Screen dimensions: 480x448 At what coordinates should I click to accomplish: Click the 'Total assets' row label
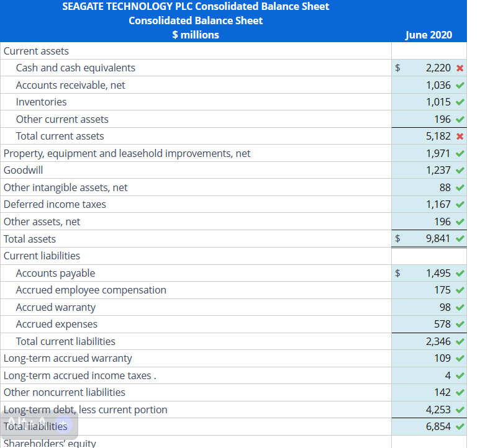(30, 239)
